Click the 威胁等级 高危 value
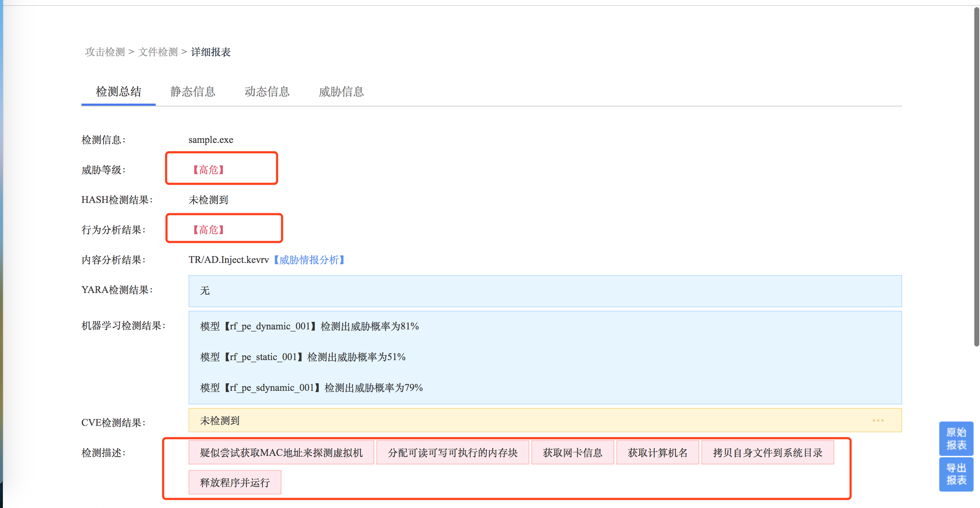This screenshot has width=980, height=508. 209,170
